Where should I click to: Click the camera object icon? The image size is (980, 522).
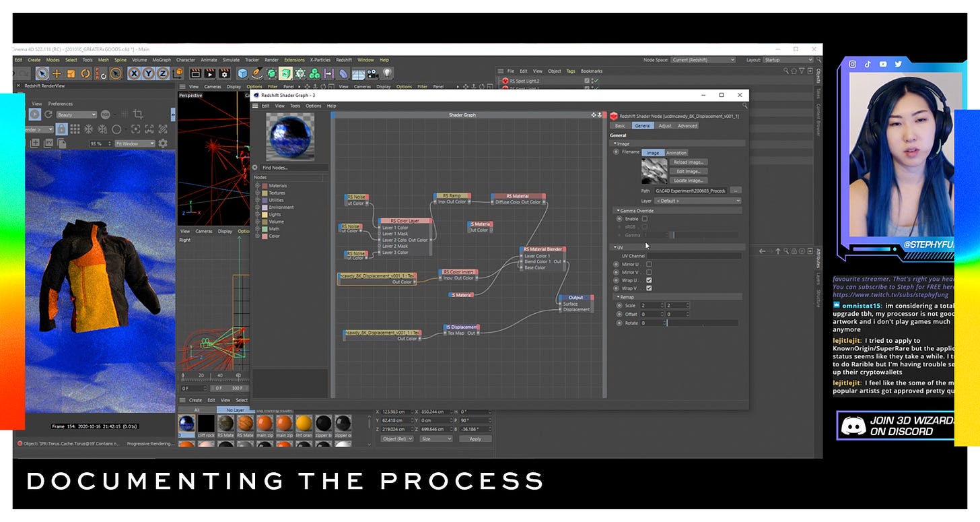(x=372, y=73)
